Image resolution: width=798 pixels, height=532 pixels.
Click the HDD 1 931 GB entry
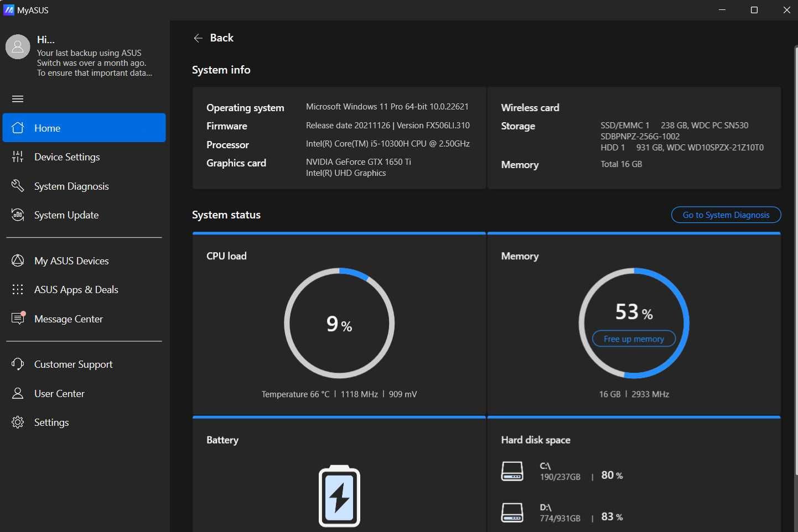(682, 148)
